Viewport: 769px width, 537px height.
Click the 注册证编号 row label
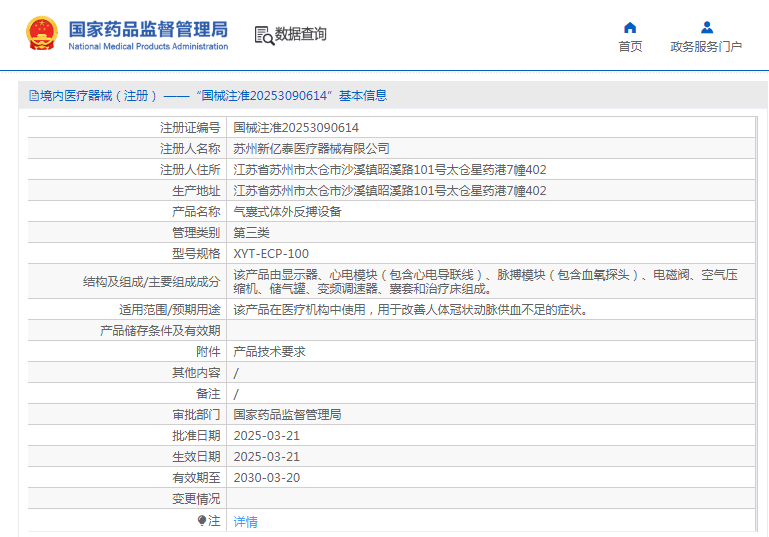(190, 128)
